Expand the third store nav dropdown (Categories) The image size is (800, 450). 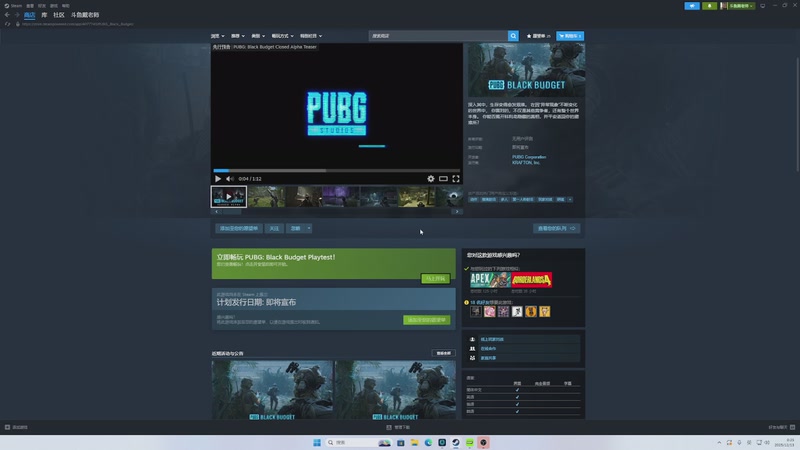(x=258, y=36)
